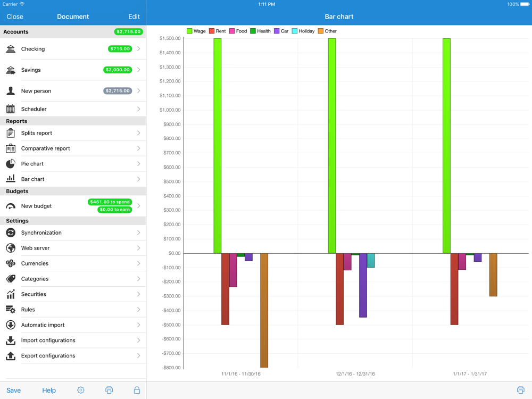Tap the Web server globe icon
The height and width of the screenshot is (399, 532).
coord(11,248)
